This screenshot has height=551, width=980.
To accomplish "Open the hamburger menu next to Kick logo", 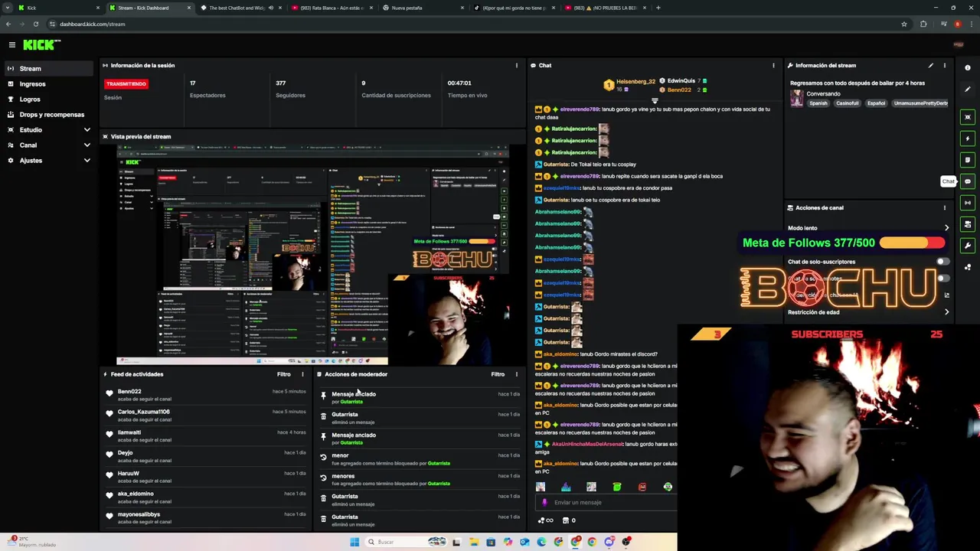I will pyautogui.click(x=11, y=45).
